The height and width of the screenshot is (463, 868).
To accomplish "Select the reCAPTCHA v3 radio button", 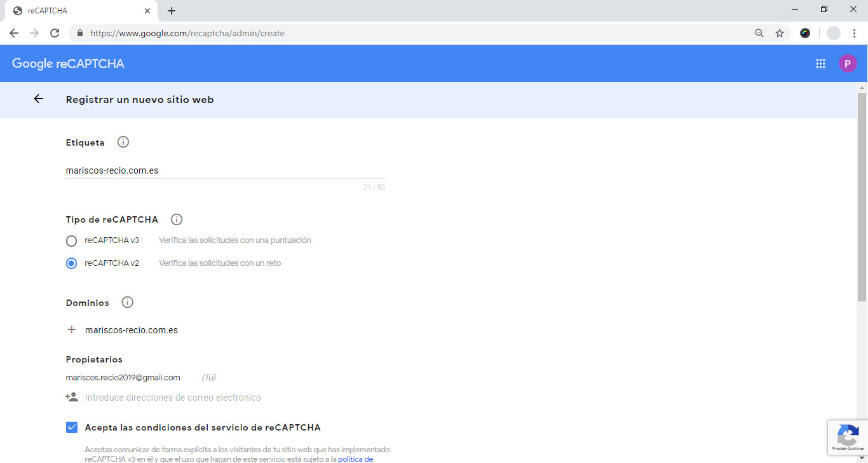I will (72, 241).
